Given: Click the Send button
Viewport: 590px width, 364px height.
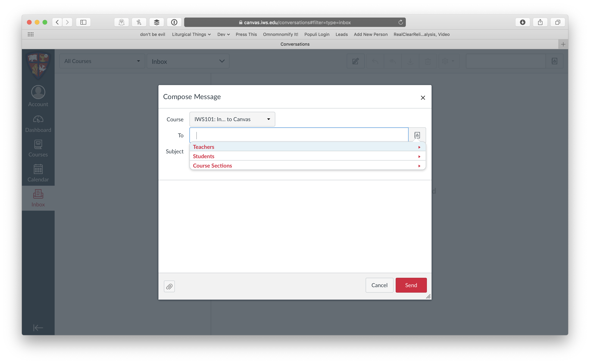Looking at the screenshot, I should coord(411,285).
